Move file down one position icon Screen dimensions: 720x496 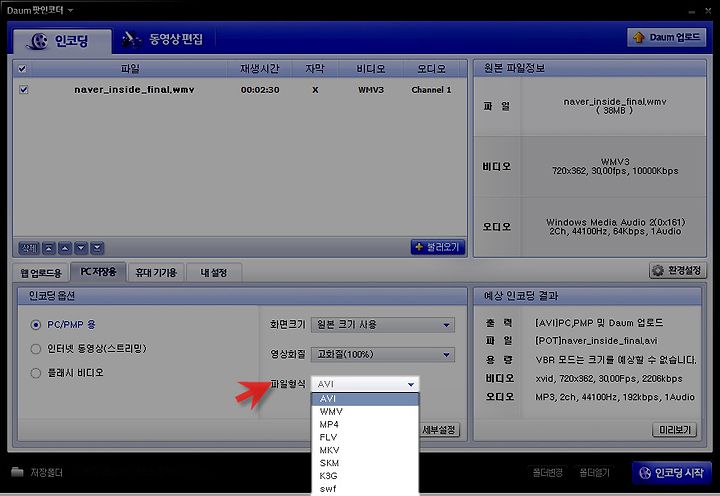pyautogui.click(x=81, y=248)
